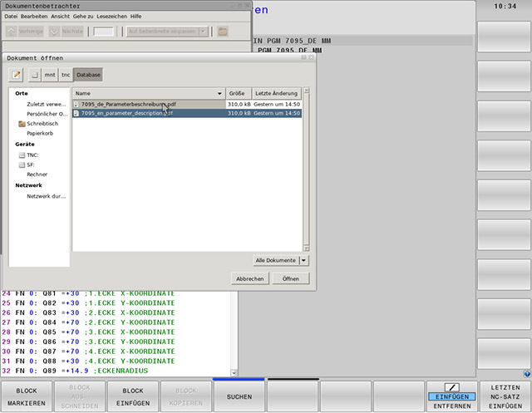
Task: Click the folder open icon in viewer toolbar
Action: click(223, 32)
